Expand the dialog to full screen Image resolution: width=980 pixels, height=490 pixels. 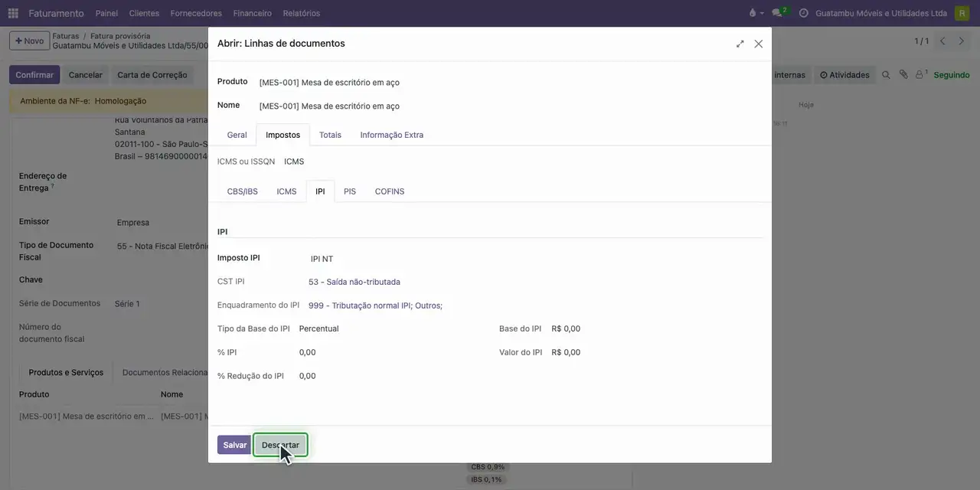tap(740, 44)
